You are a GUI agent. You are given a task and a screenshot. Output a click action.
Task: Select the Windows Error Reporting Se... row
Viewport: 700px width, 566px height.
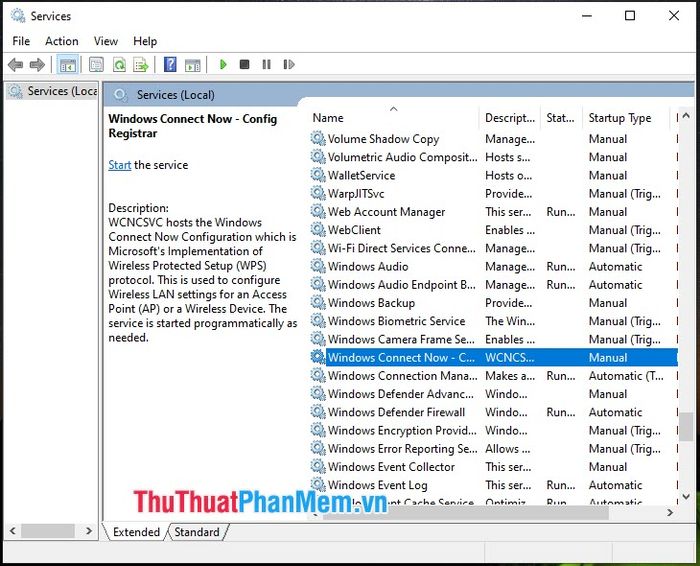coord(494,448)
